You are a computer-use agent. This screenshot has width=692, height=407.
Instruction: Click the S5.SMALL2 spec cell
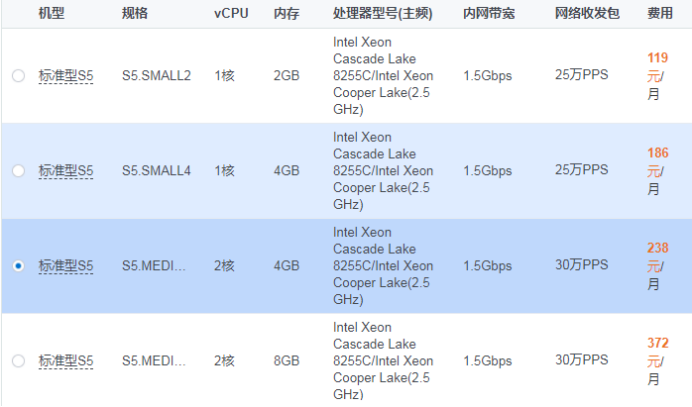[156, 76]
